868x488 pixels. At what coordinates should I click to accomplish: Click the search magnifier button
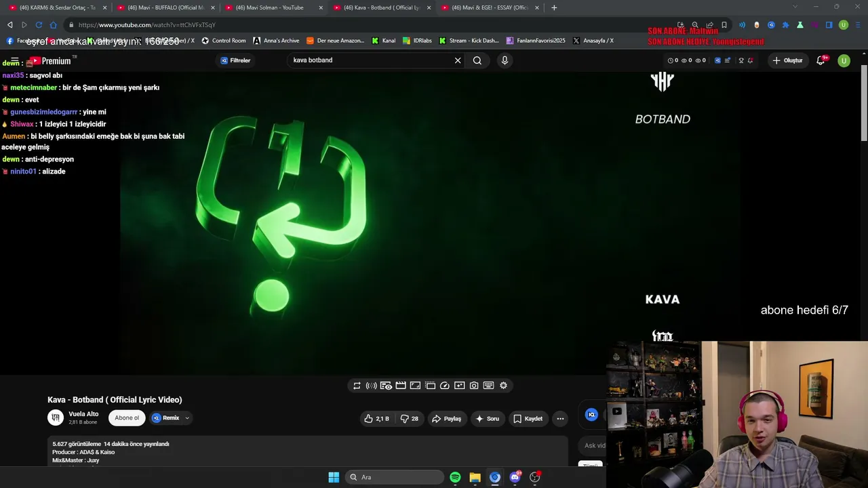tap(477, 60)
